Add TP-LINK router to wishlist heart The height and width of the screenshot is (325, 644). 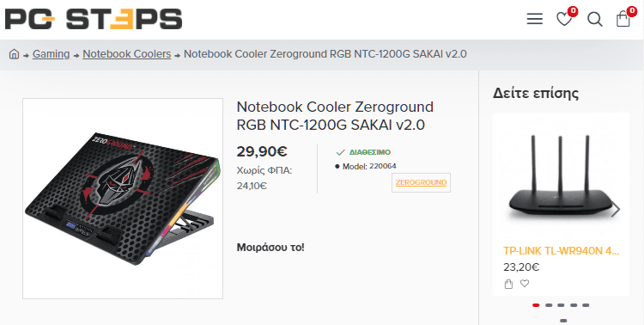[x=525, y=284]
